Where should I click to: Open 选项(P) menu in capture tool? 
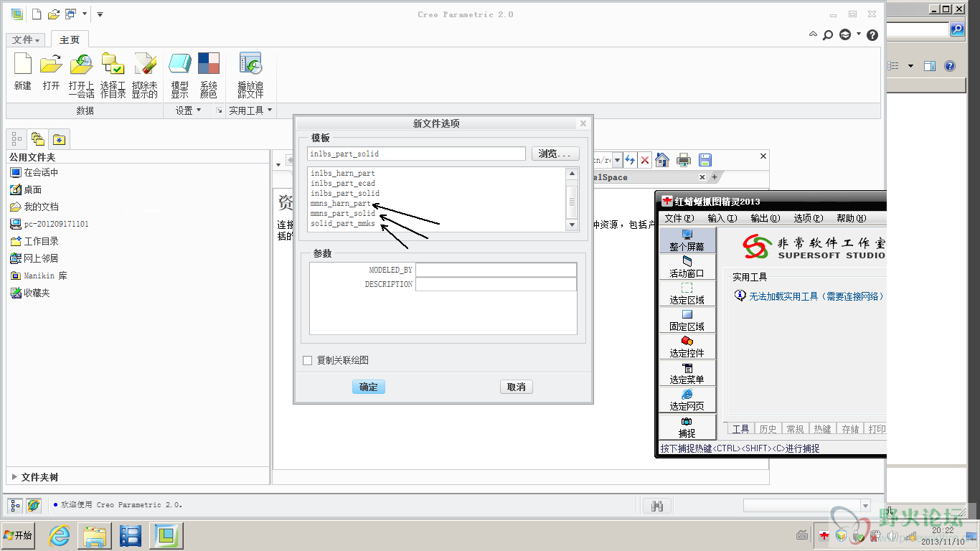point(808,218)
